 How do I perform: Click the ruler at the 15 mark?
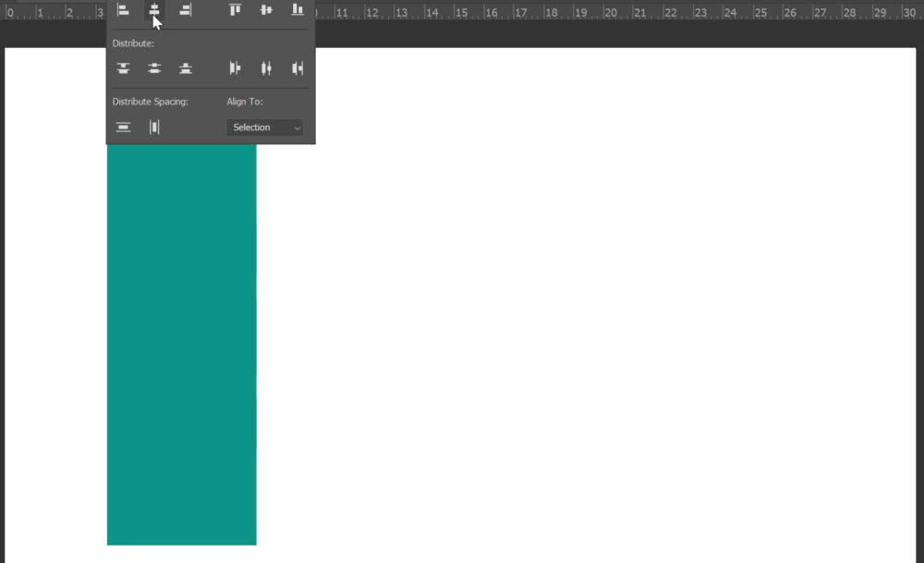coord(459,12)
